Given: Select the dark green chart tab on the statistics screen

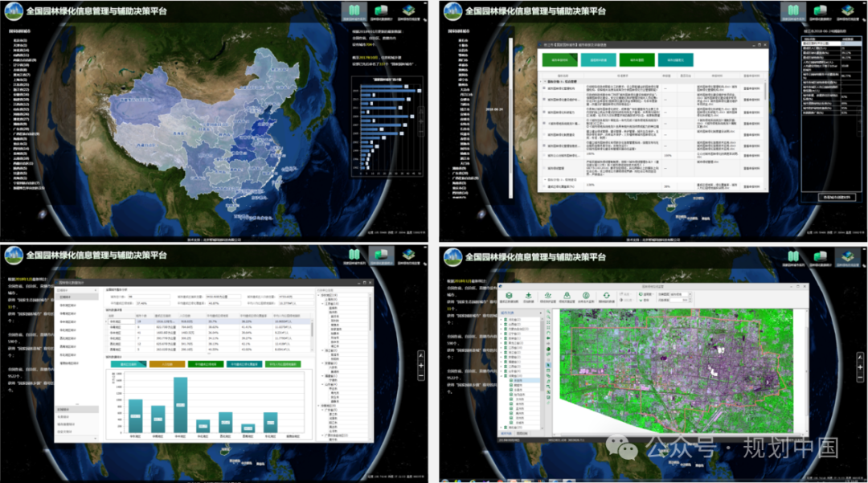Looking at the screenshot, I should [206, 365].
